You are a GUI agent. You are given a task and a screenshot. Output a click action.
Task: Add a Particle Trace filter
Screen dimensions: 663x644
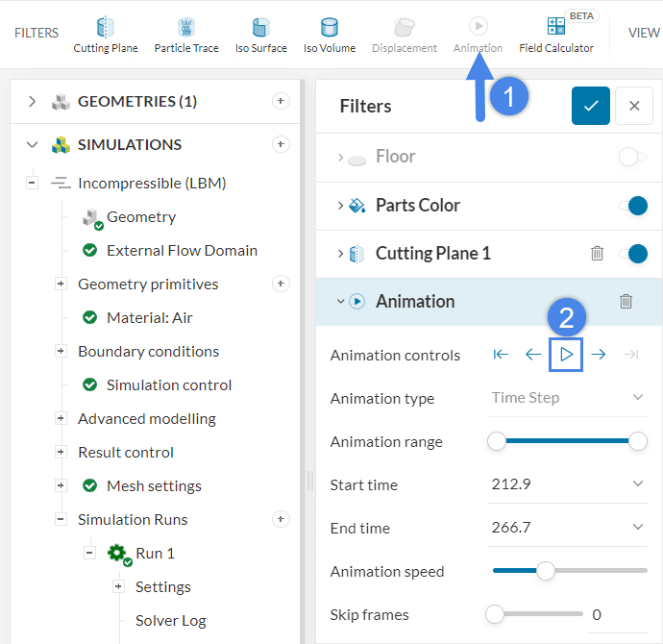point(186,34)
